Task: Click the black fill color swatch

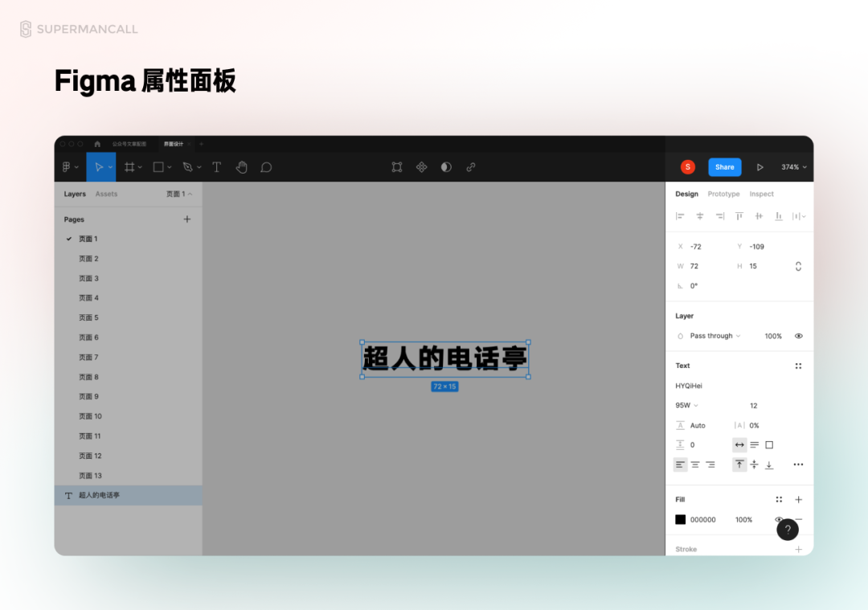Action: (x=680, y=519)
